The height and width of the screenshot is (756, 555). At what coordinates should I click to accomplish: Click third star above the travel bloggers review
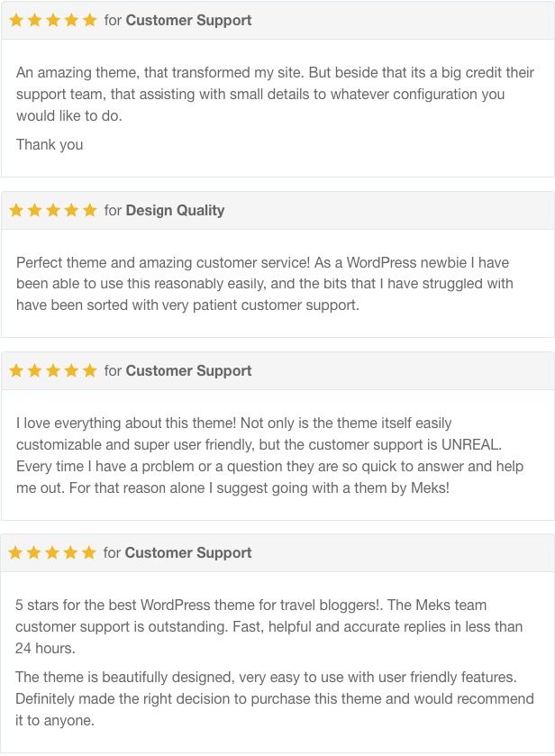[52, 552]
